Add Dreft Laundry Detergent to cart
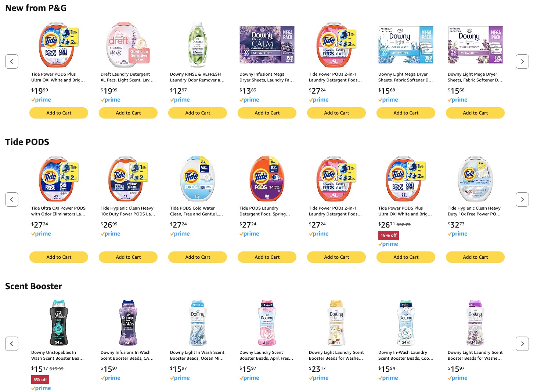The image size is (537, 392). 128,113
